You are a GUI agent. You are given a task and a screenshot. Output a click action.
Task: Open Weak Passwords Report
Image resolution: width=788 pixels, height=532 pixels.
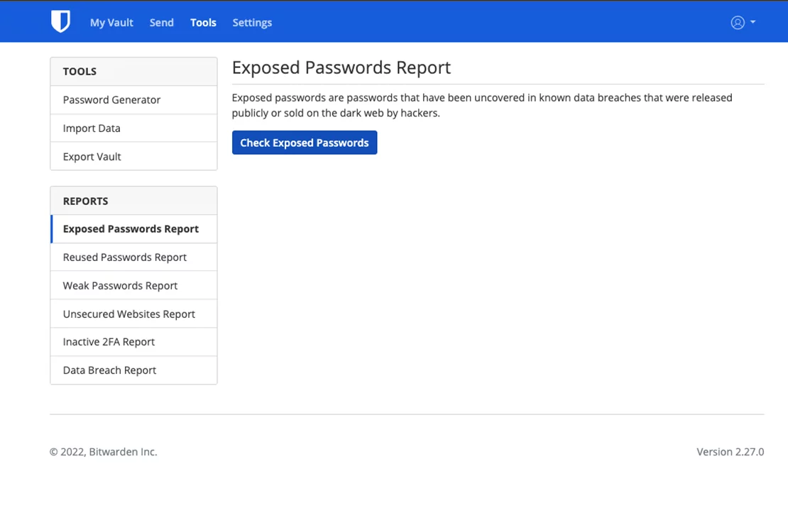[133, 285]
